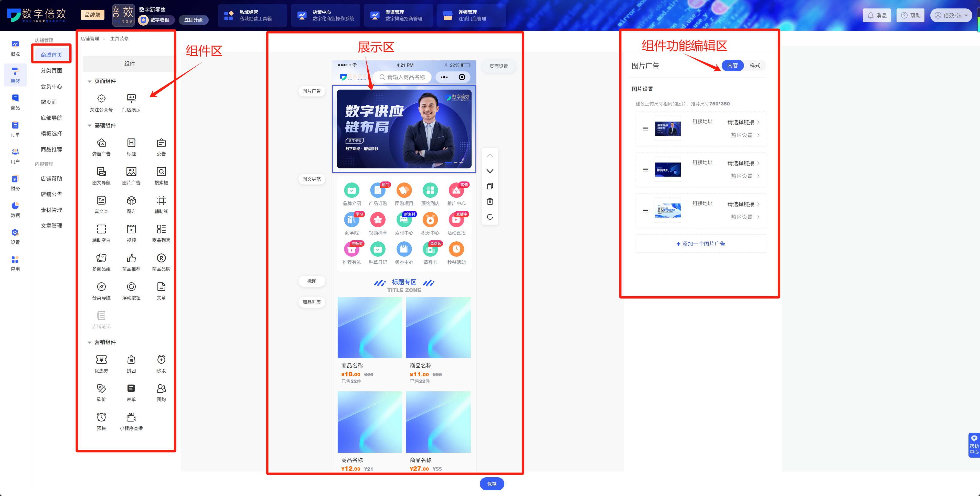980x496 pixels.
Task: Select the 魔方 component icon
Action: click(131, 200)
